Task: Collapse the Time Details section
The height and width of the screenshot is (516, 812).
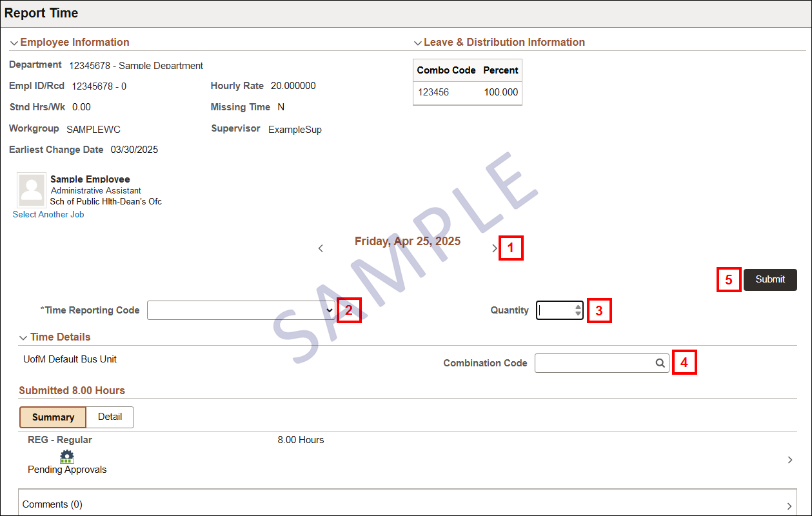Action: pyautogui.click(x=24, y=337)
